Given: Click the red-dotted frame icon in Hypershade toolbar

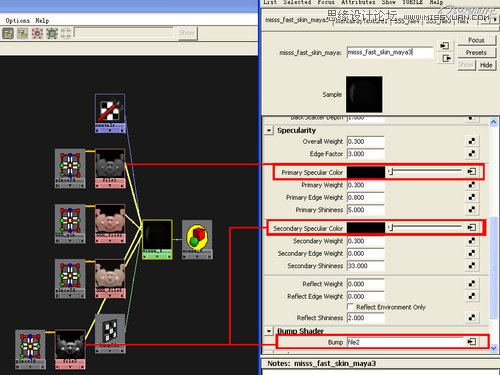Looking at the screenshot, I should point(37,33).
